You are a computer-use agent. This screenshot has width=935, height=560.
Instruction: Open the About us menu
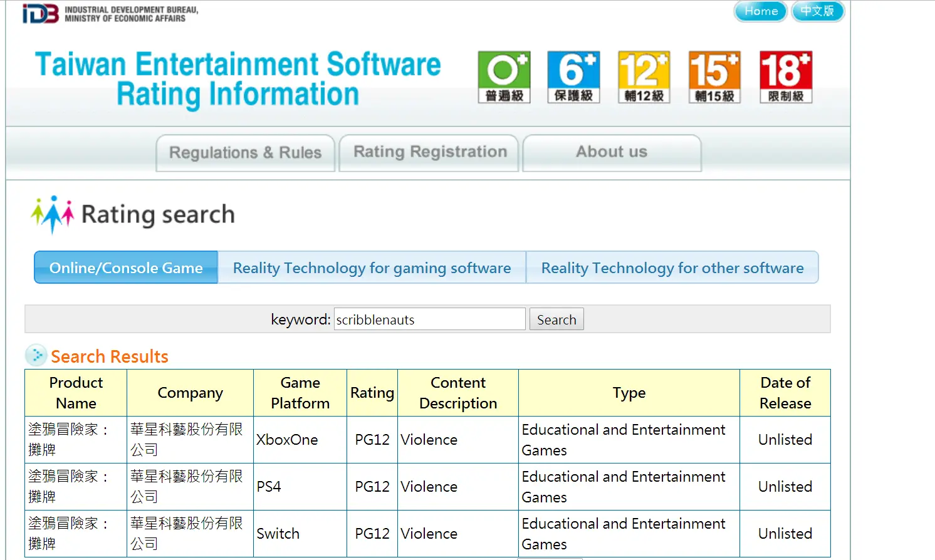pyautogui.click(x=612, y=153)
